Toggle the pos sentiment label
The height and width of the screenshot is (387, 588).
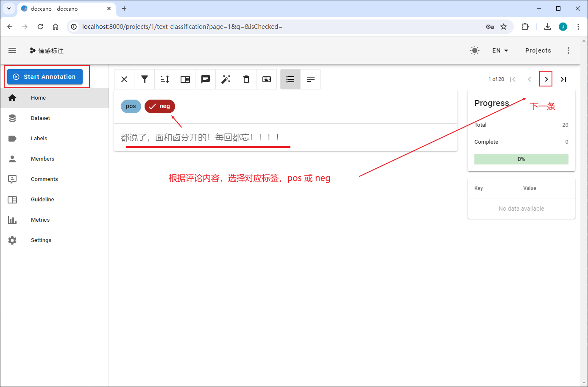tap(131, 106)
